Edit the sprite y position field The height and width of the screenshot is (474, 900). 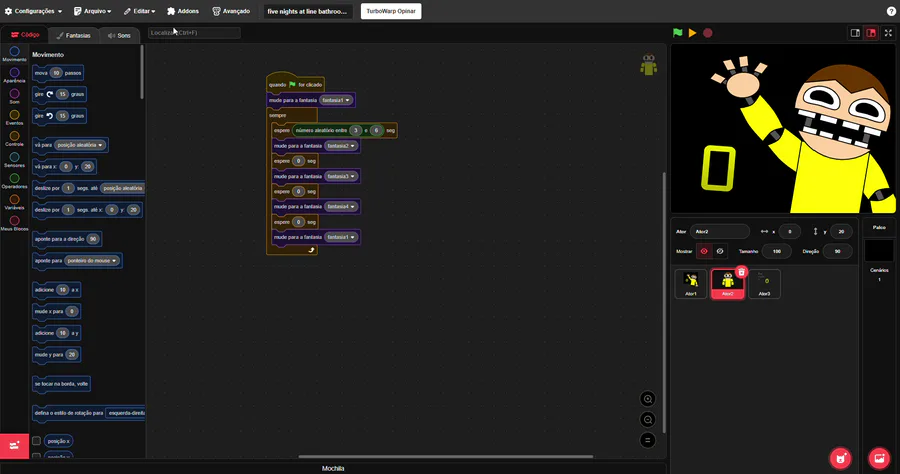click(x=841, y=232)
